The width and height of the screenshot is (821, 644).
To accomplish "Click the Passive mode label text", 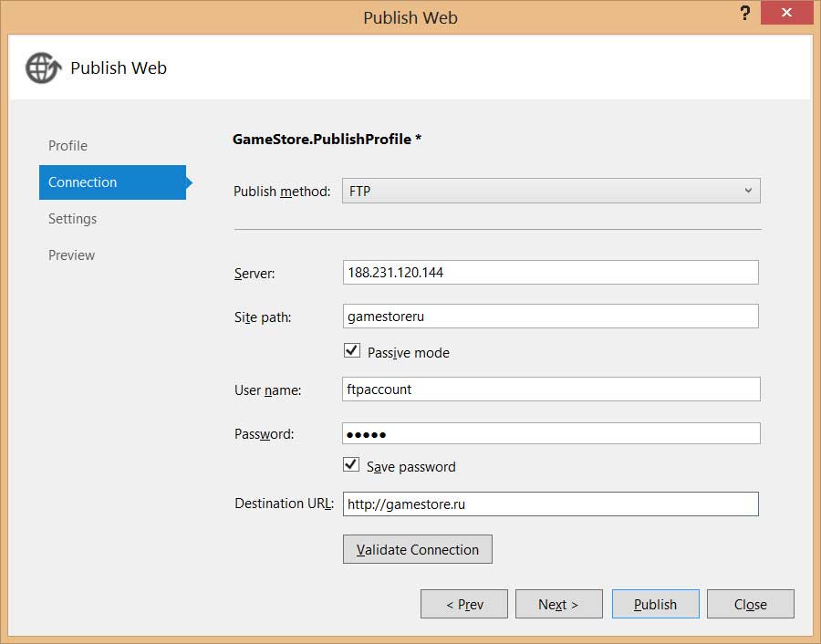I will [409, 353].
